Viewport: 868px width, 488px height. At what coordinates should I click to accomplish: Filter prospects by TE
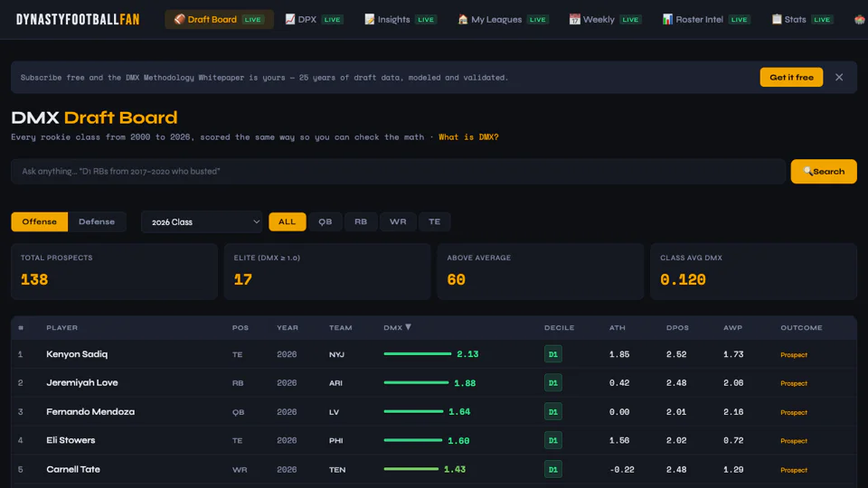tap(435, 222)
